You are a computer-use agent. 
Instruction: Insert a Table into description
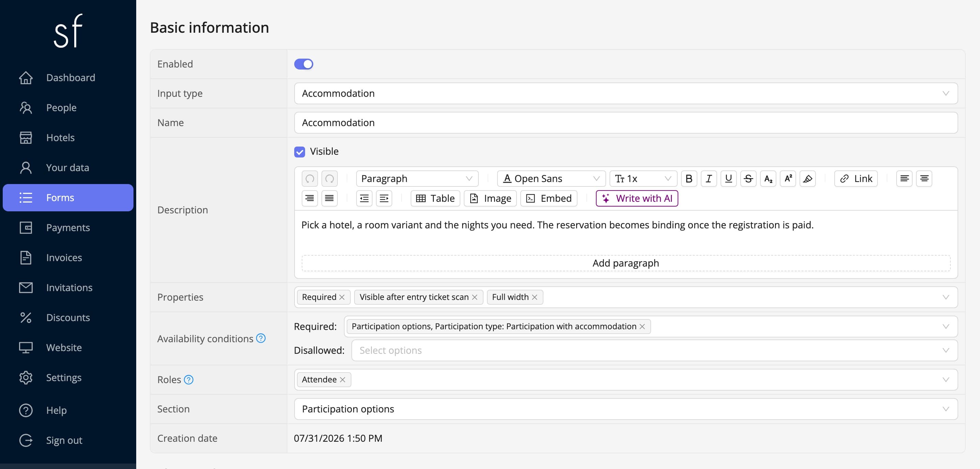coord(435,198)
